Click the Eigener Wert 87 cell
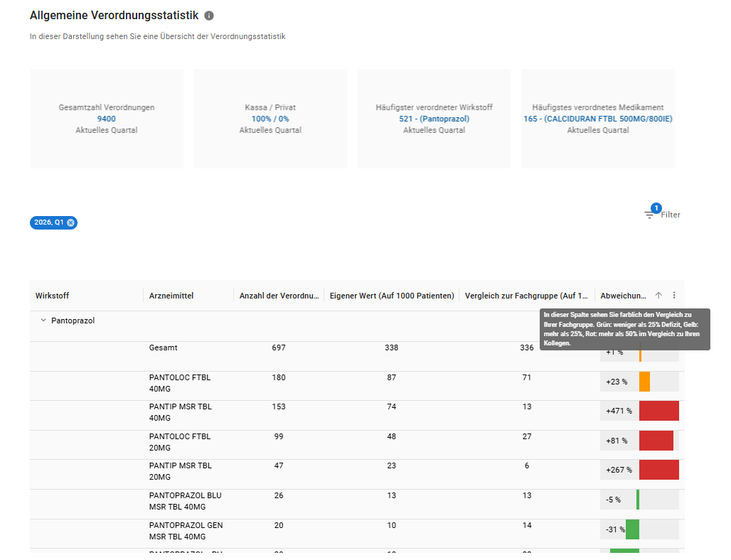The image size is (731, 560). 392,377
